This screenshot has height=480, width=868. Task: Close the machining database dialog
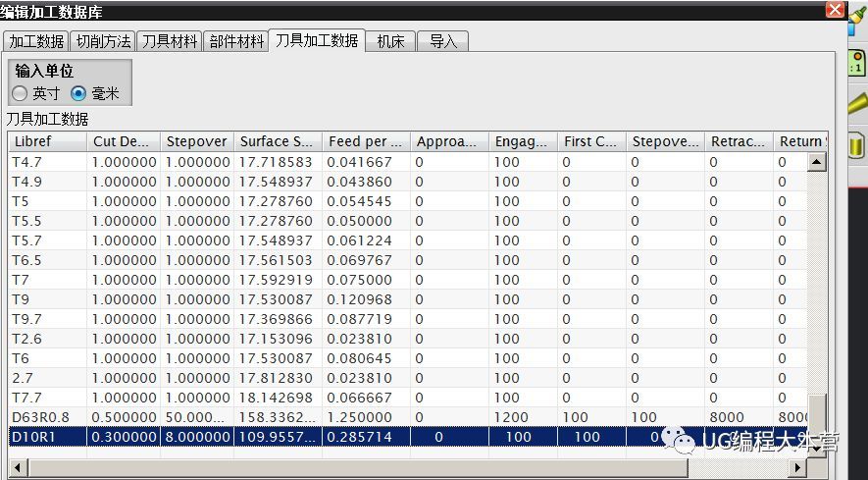coord(836,10)
